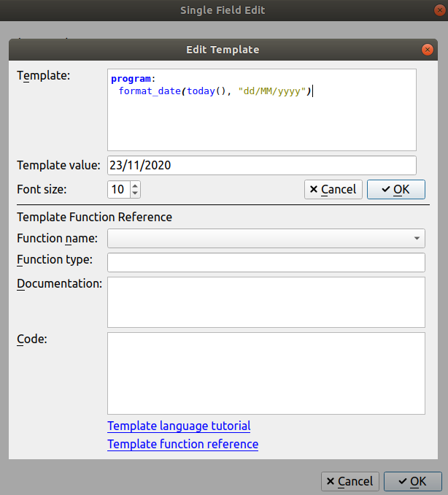Click format_date in the template code
The height and width of the screenshot is (495, 448).
pos(150,91)
